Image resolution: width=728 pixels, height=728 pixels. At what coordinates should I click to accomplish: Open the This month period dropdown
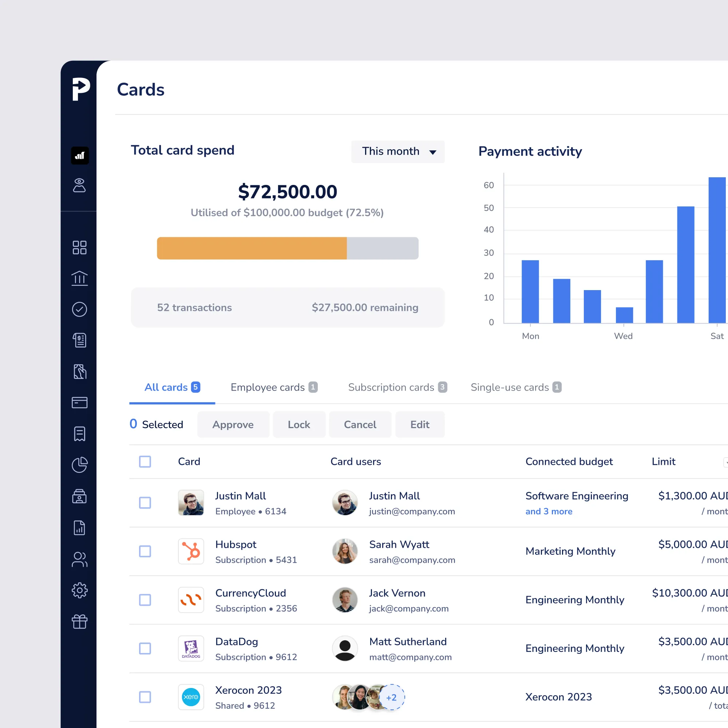pos(398,151)
